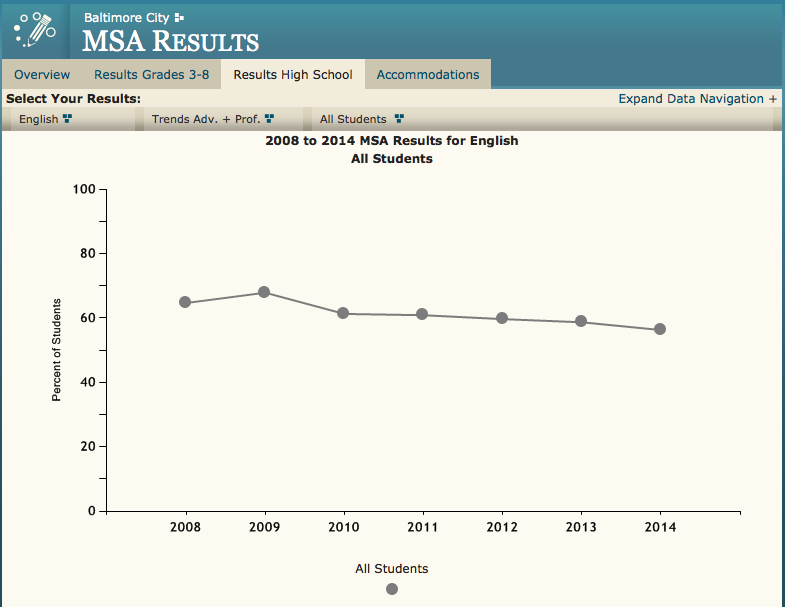Click the Baltimore City link in header
The width and height of the screenshot is (785, 607).
tap(126, 18)
